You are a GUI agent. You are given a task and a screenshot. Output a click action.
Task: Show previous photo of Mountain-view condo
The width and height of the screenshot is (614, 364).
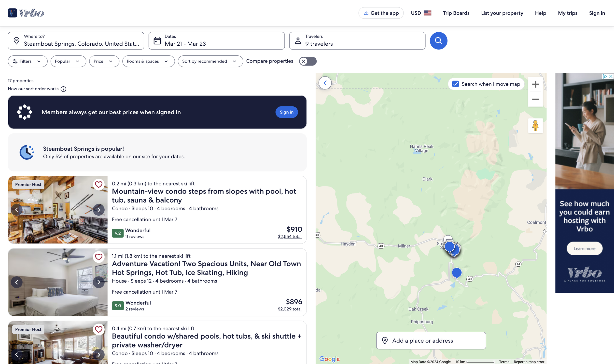pos(17,210)
